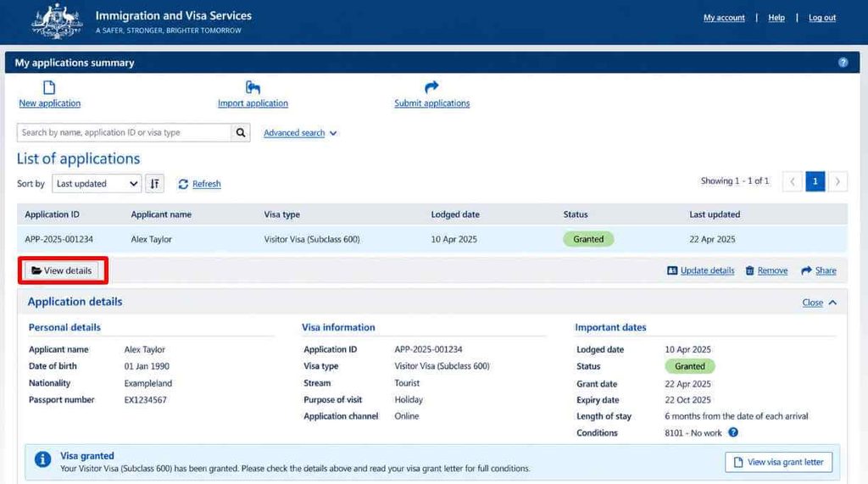Screen dimensions: 868x484
Task: Open help via the summary header question mark icon
Action: 843,63
